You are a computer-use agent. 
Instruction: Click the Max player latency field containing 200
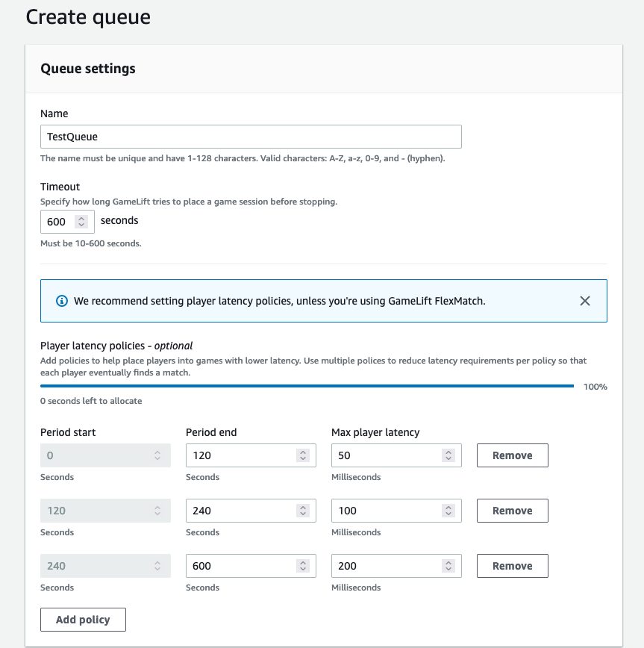tap(387, 566)
